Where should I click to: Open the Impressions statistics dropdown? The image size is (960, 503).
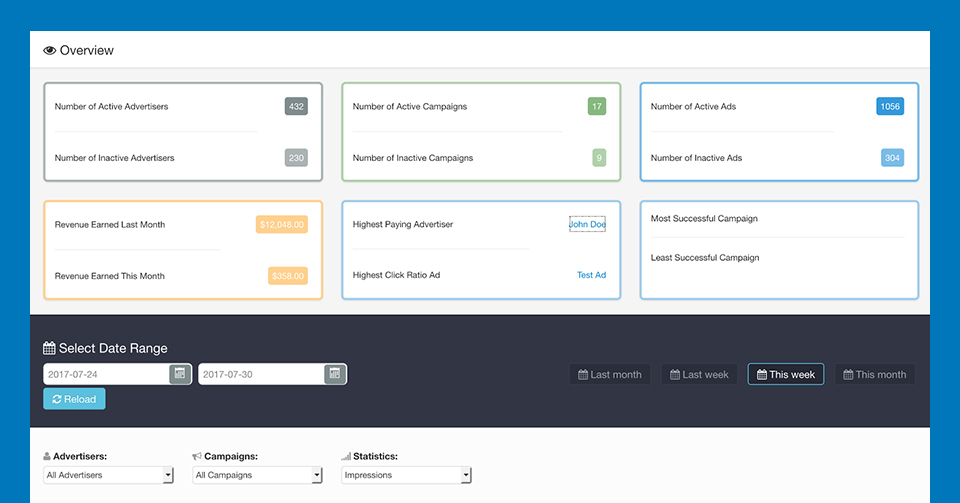click(x=406, y=475)
